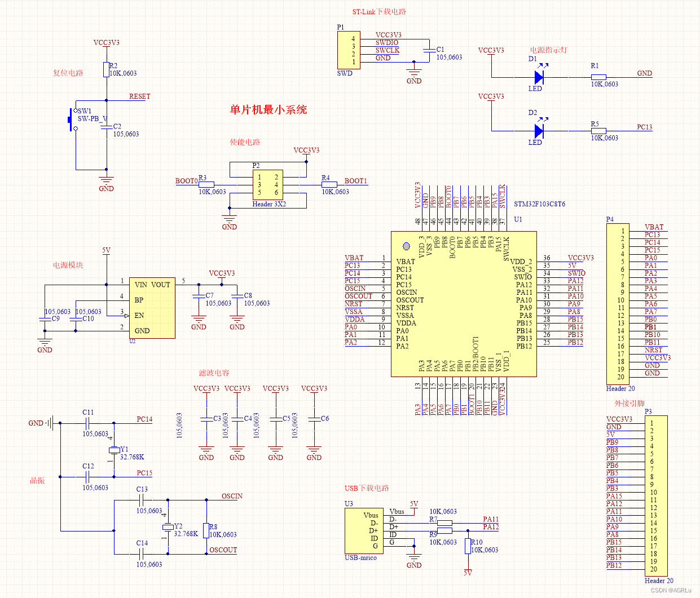
Task: Click capacitor C2 in the reset circuit
Action: (106, 128)
